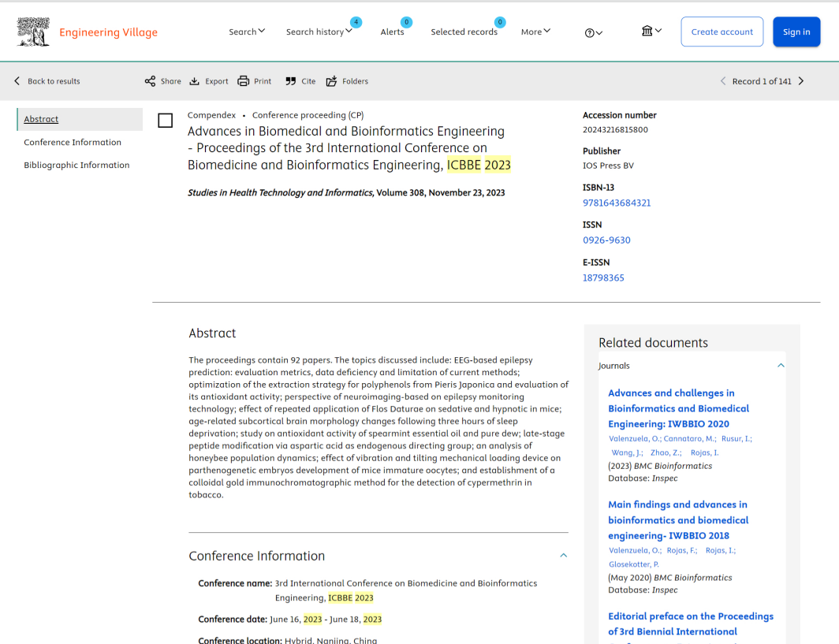The height and width of the screenshot is (644, 839).
Task: Click the Engineering Village tree logo
Action: point(33,32)
